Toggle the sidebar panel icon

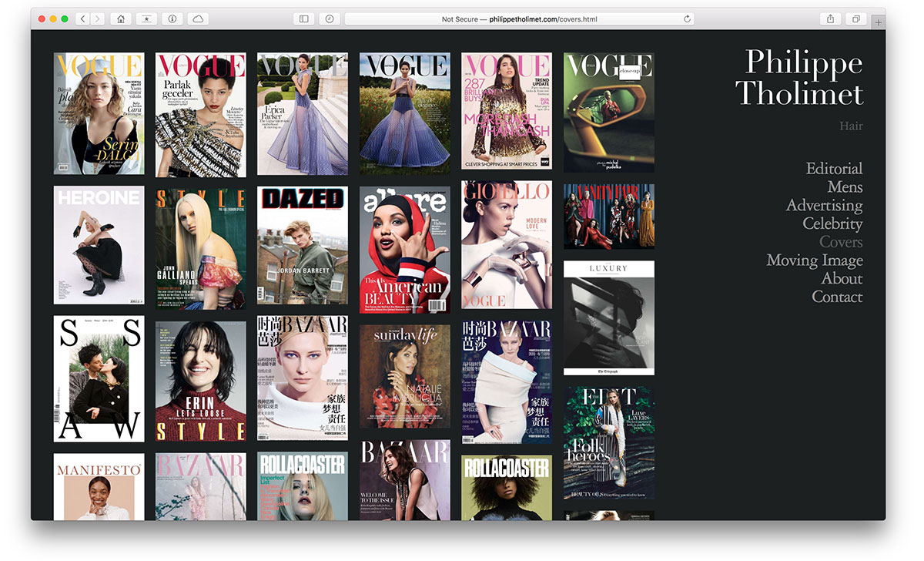point(304,18)
